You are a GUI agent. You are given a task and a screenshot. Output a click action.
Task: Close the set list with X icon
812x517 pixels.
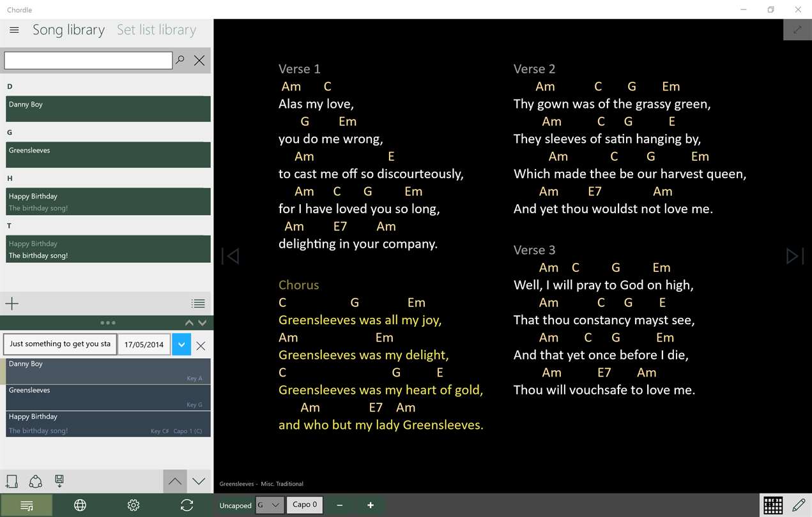[x=201, y=345]
